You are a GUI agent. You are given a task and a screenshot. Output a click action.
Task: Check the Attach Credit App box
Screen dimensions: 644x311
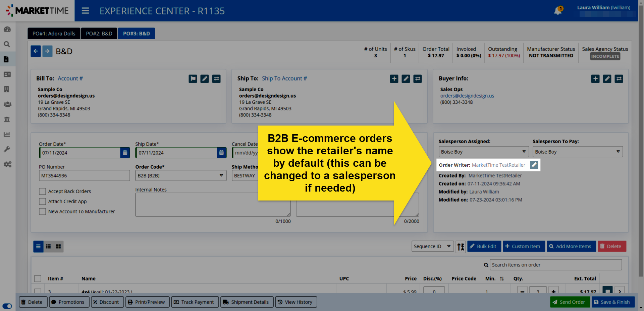click(x=43, y=201)
